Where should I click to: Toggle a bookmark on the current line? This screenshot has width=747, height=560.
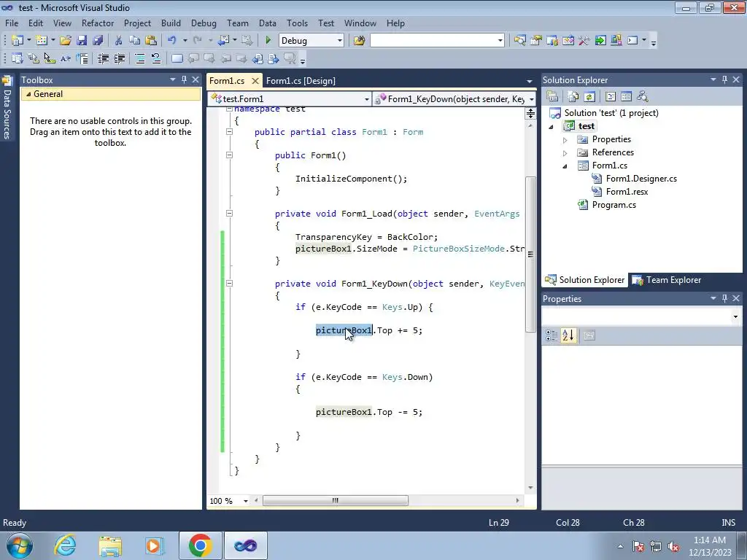point(177,58)
